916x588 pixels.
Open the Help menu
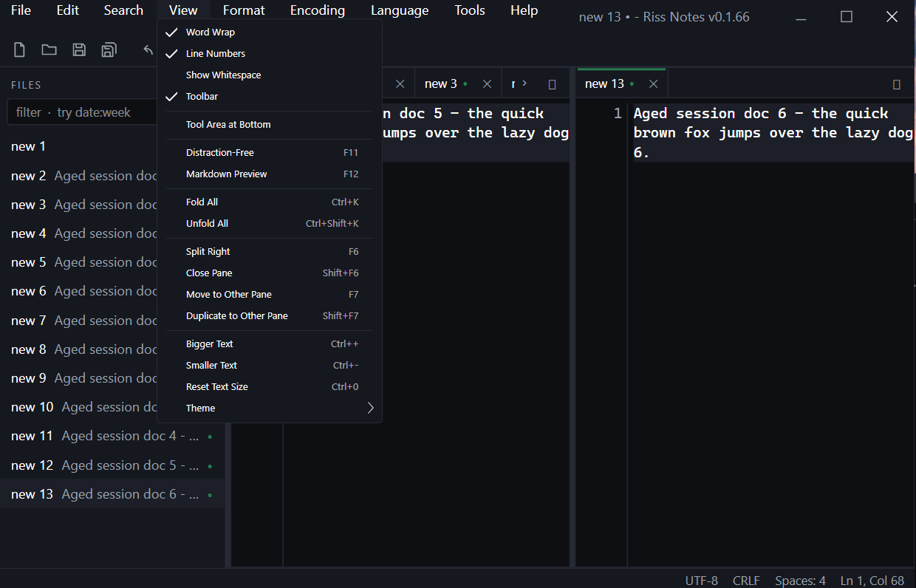(x=524, y=10)
